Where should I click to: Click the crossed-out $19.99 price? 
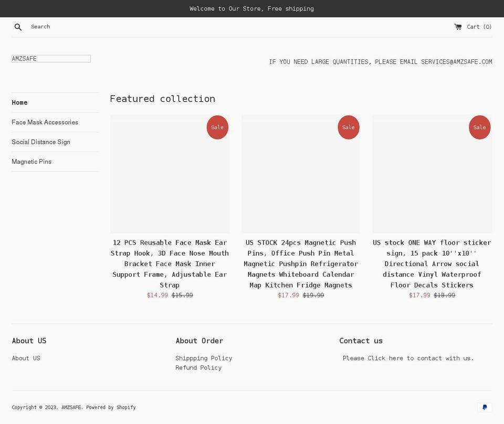coord(313,295)
